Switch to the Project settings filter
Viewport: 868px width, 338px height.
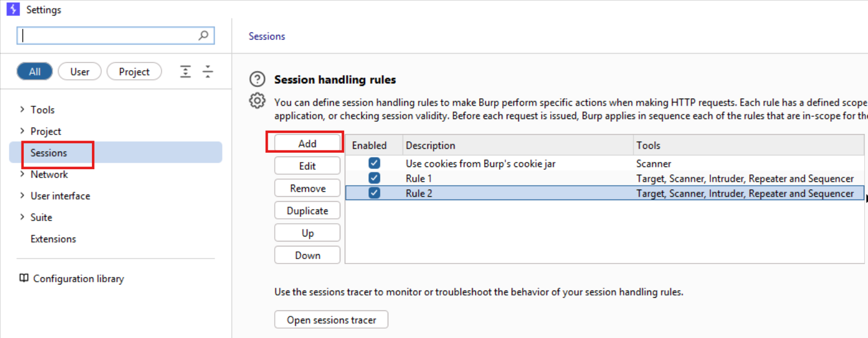click(x=134, y=72)
